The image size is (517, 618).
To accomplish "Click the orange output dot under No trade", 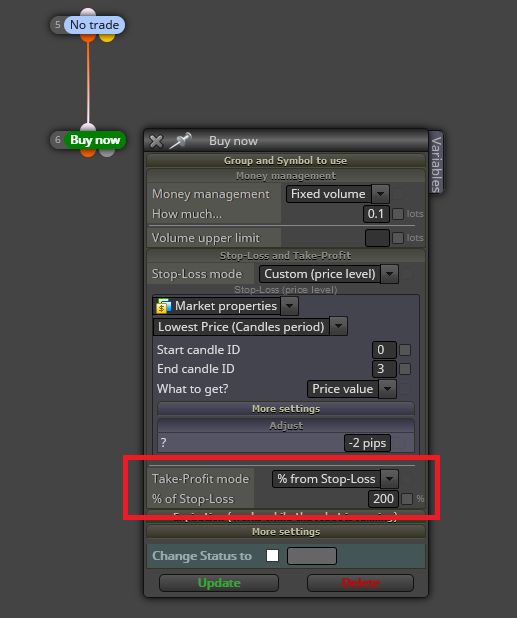I will (88, 37).
